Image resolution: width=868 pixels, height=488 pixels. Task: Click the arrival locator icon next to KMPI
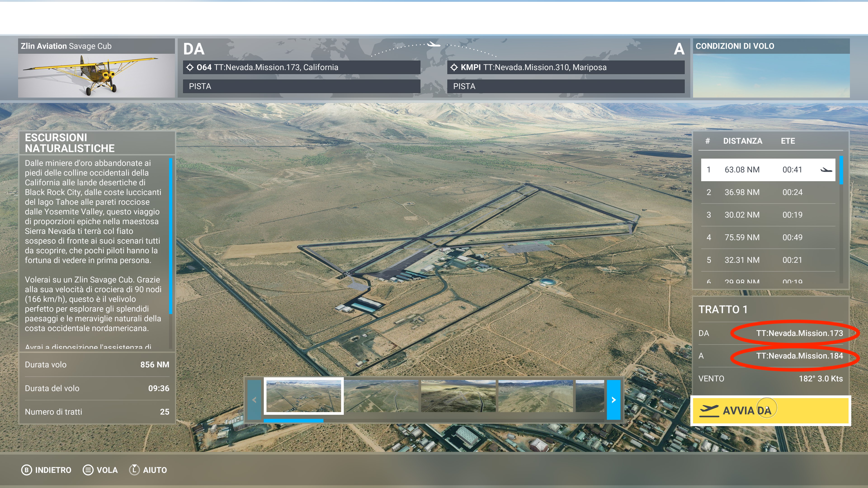[x=454, y=67]
